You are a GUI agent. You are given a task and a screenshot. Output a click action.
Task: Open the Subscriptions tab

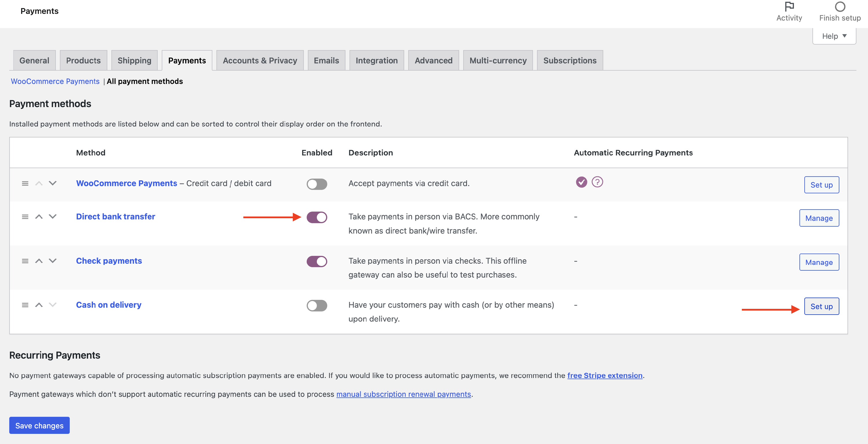(569, 60)
